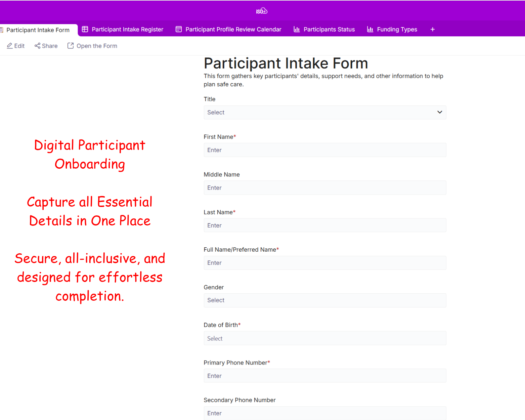Click the Edit pencil icon

(10, 46)
